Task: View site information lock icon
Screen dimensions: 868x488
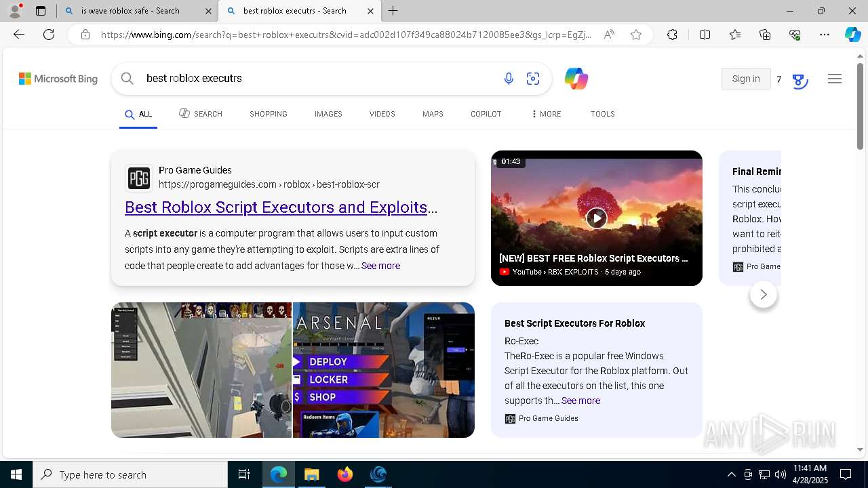Action: click(x=85, y=35)
